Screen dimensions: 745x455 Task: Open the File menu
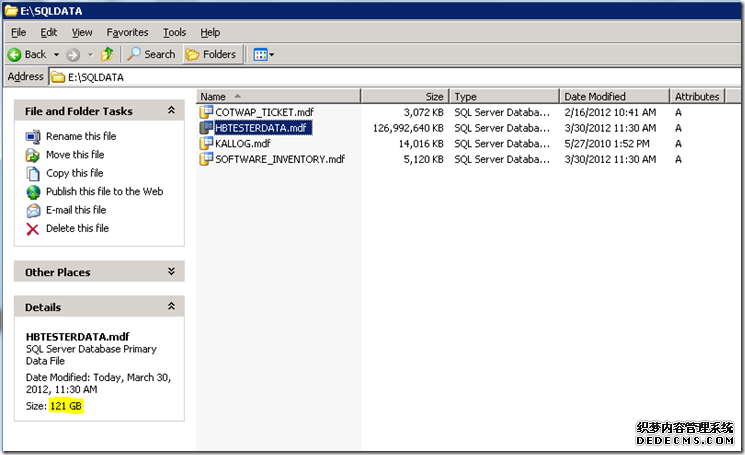18,33
